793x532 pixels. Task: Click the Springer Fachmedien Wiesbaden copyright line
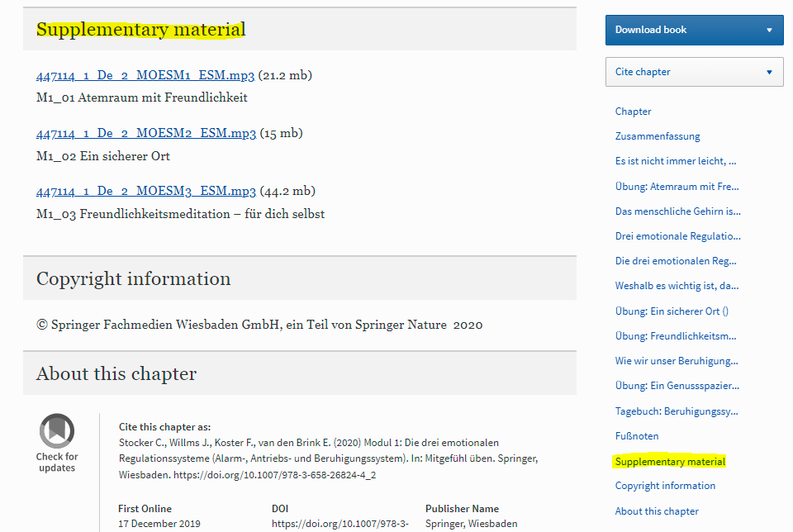(259, 325)
